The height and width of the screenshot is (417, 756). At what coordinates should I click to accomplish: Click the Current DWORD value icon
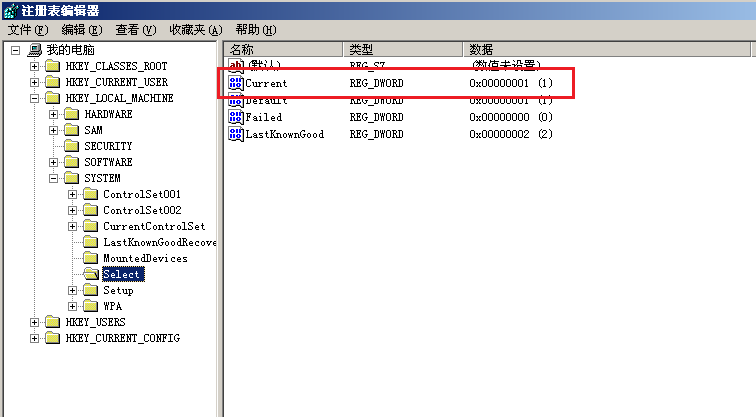point(236,83)
